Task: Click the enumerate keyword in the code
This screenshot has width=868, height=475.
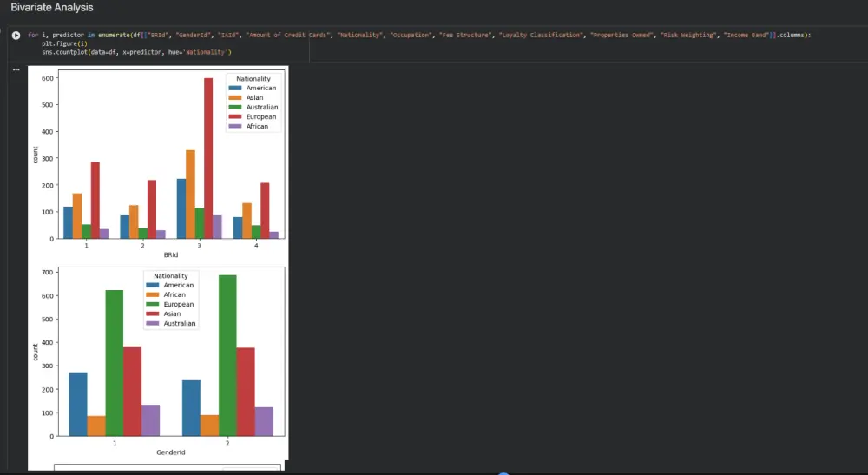Action: point(114,35)
